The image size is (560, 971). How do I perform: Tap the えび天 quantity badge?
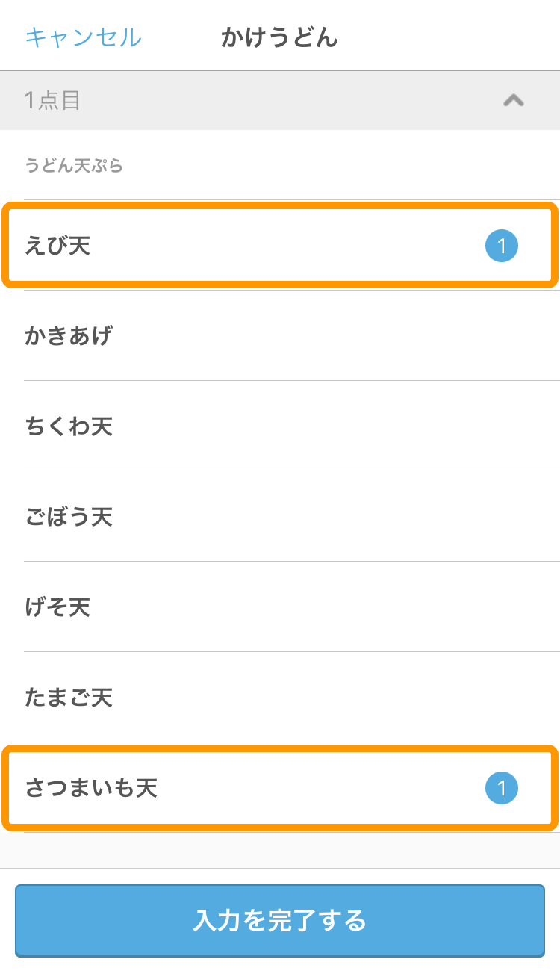(x=502, y=246)
